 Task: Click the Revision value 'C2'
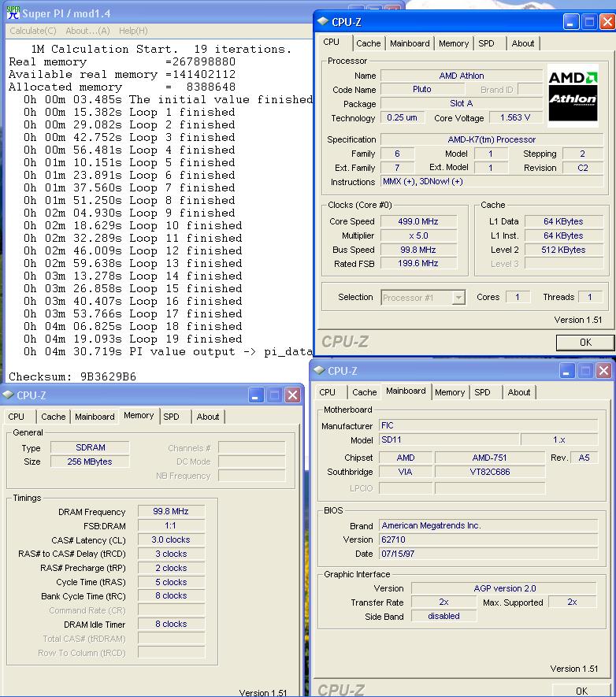click(x=583, y=168)
